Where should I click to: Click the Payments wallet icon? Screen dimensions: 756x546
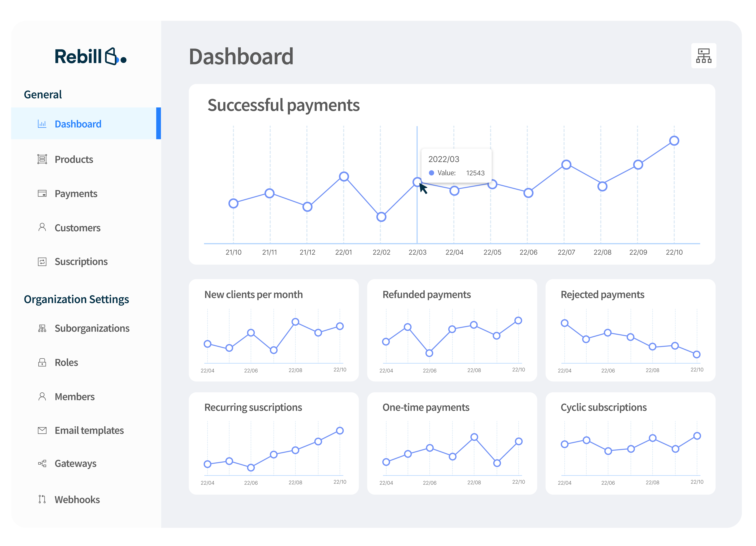[x=42, y=194]
